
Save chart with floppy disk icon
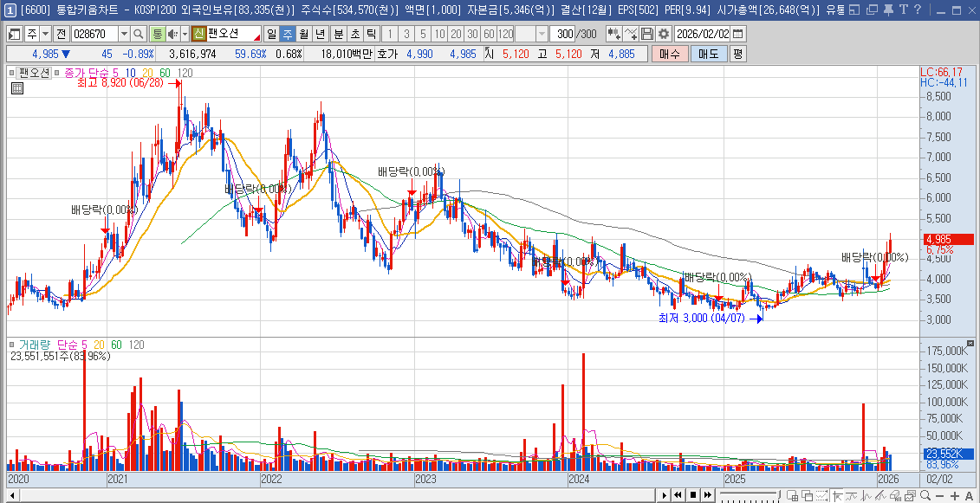pyautogui.click(x=647, y=34)
